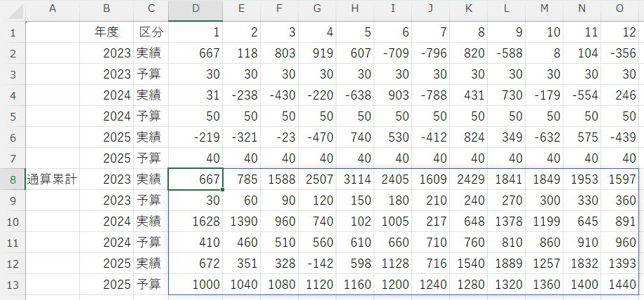Image resolution: width=644 pixels, height=300 pixels.
Task: Select the row 13 header
Action: point(12,285)
